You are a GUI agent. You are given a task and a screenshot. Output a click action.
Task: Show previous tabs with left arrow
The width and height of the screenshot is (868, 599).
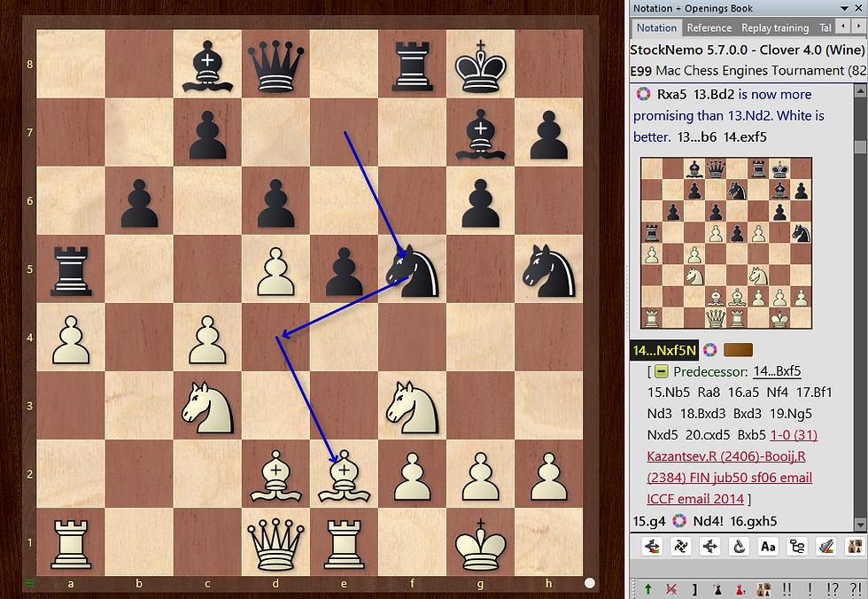click(842, 26)
